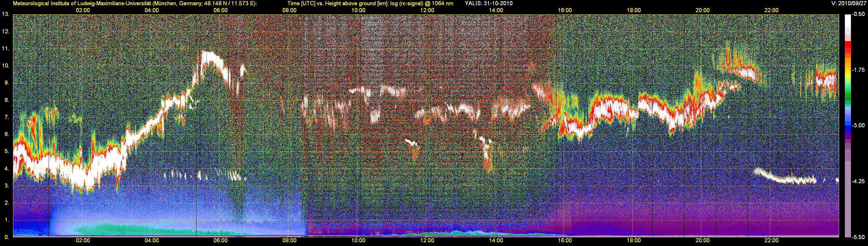The image size is (868, 246).
Task: Click the 20:00 label on the top time axis
Action: tap(703, 10)
